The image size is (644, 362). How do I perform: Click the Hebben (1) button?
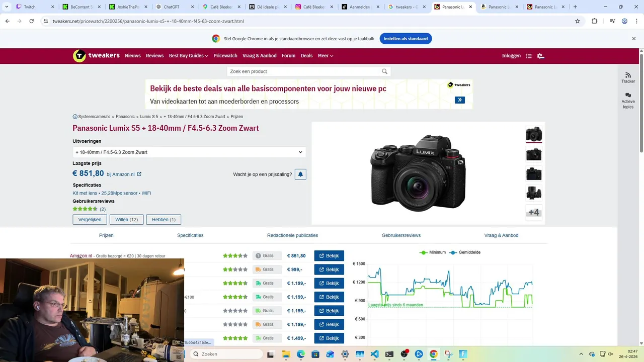(x=164, y=220)
